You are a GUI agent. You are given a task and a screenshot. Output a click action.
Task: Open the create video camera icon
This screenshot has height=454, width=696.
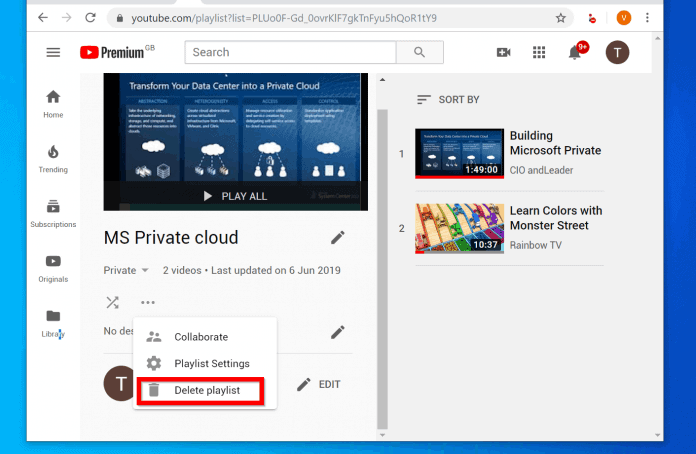point(503,52)
